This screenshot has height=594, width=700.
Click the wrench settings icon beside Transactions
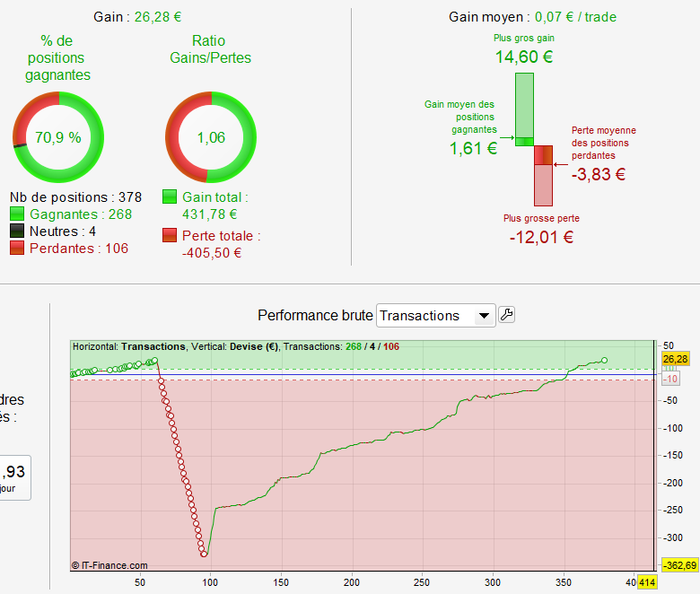click(x=506, y=315)
